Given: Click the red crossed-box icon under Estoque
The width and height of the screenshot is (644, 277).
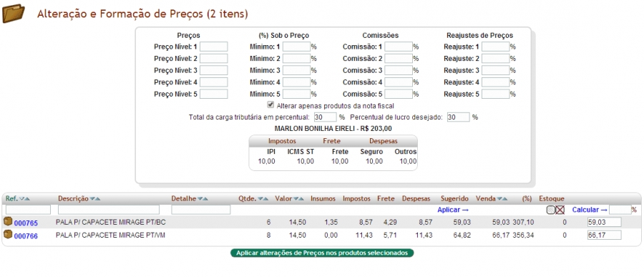Looking at the screenshot, I should (560, 210).
